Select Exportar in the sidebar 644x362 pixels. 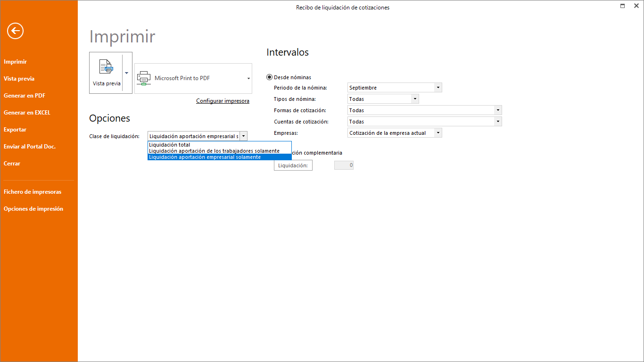pos(15,130)
